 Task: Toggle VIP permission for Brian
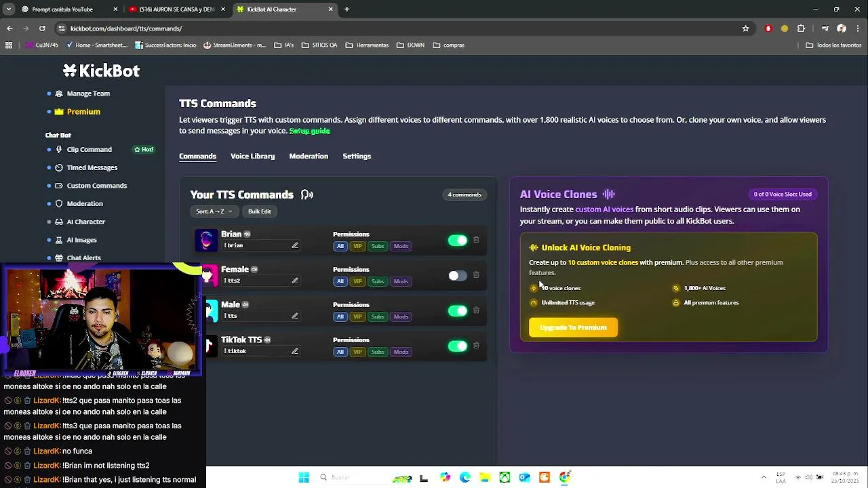(357, 246)
